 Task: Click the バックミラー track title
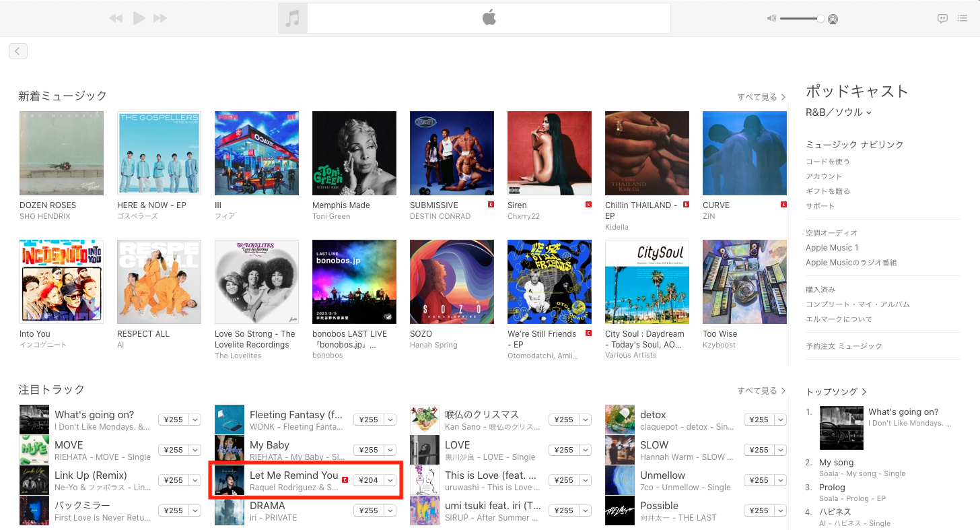(x=82, y=506)
